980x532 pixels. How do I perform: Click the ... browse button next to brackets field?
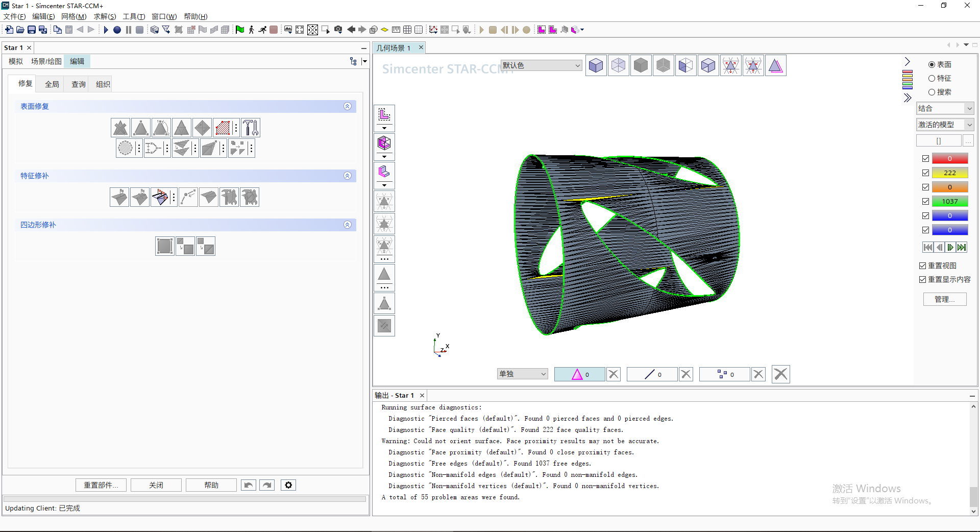(968, 141)
